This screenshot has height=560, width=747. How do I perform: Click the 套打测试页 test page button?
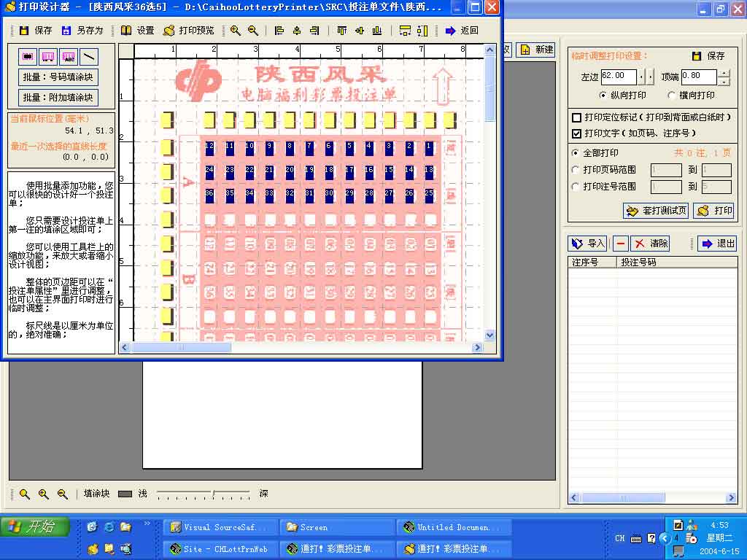tap(656, 211)
